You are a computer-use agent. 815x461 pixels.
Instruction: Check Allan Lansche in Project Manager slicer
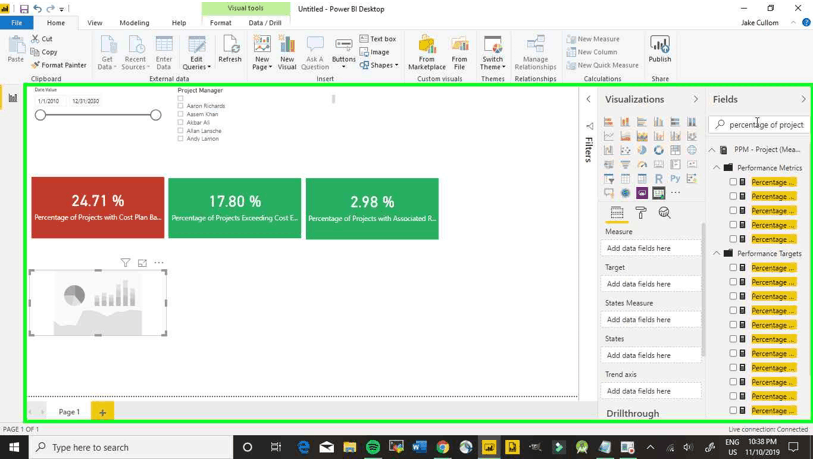[180, 131]
